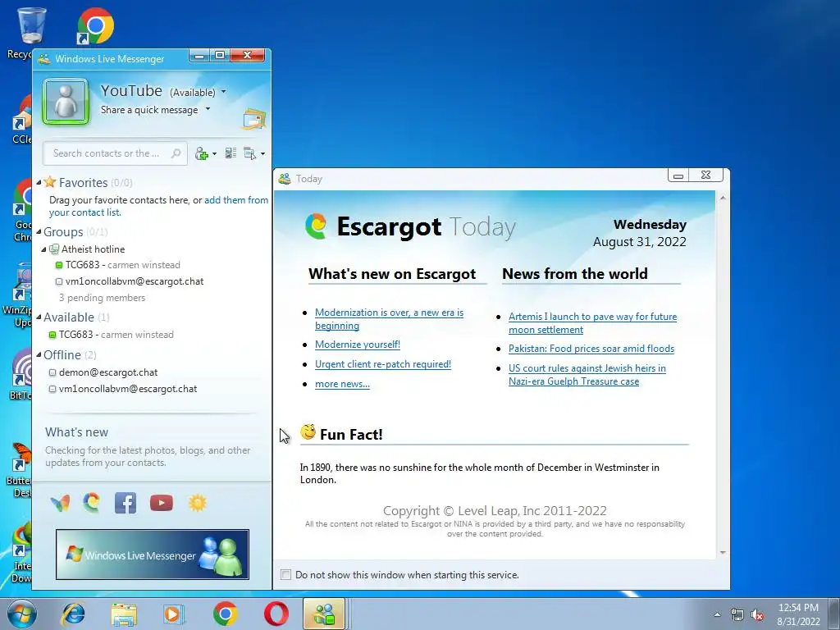Select vm1oncollabvm@escargot.chat under Atheist hotline
Viewport: 840px width, 630px height.
tap(129, 282)
